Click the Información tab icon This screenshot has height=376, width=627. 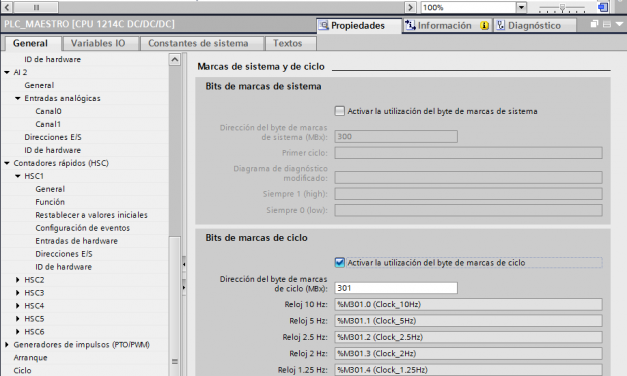click(x=410, y=26)
